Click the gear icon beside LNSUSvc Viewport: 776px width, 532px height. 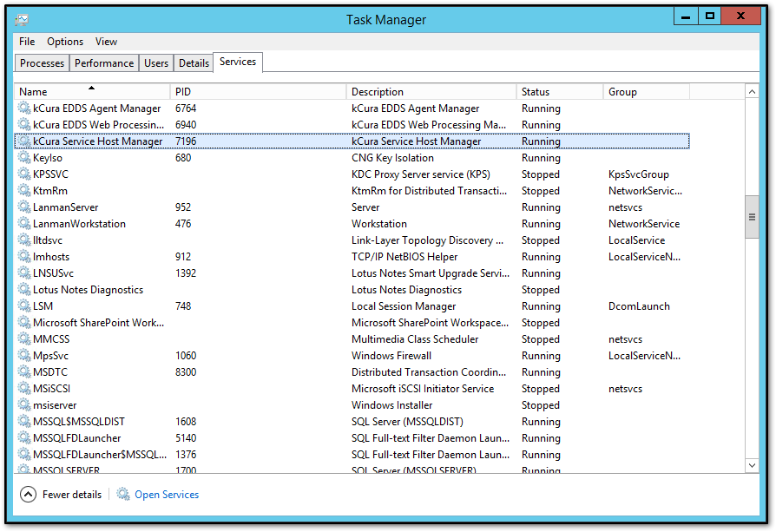pyautogui.click(x=23, y=273)
